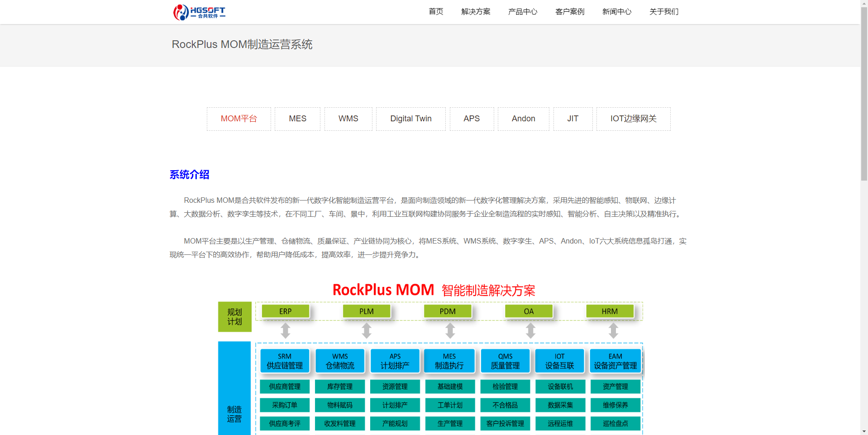Click the 规划计划 green label
The height and width of the screenshot is (435, 868).
pos(234,317)
